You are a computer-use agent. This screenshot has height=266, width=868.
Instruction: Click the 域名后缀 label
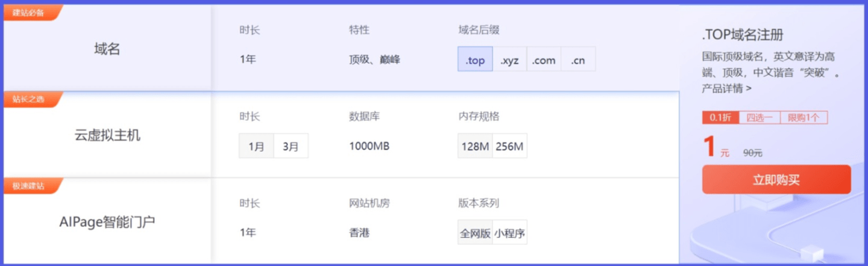click(479, 30)
